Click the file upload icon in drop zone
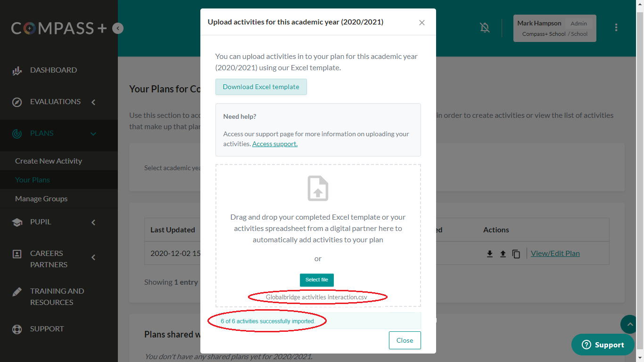The width and height of the screenshot is (644, 362). coord(318,189)
